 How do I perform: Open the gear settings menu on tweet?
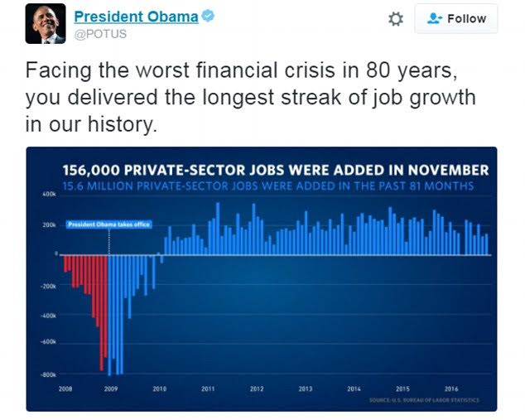(x=397, y=19)
